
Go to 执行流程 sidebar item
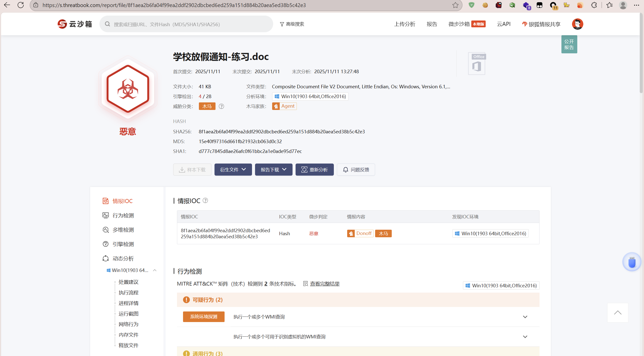coord(128,292)
